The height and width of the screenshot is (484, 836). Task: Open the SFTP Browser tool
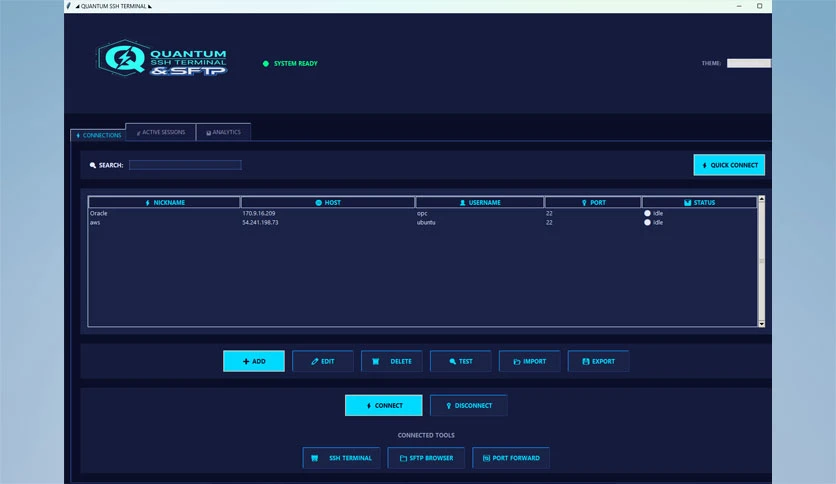pos(426,458)
